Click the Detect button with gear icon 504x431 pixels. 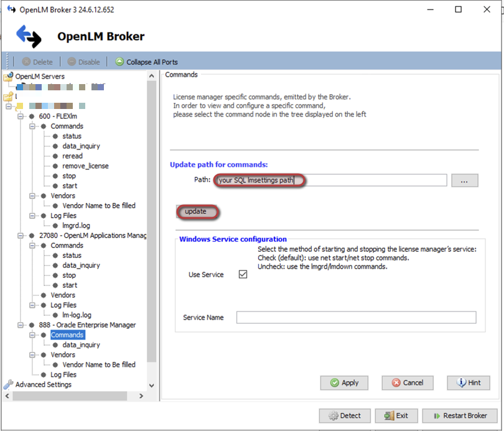[x=345, y=415]
